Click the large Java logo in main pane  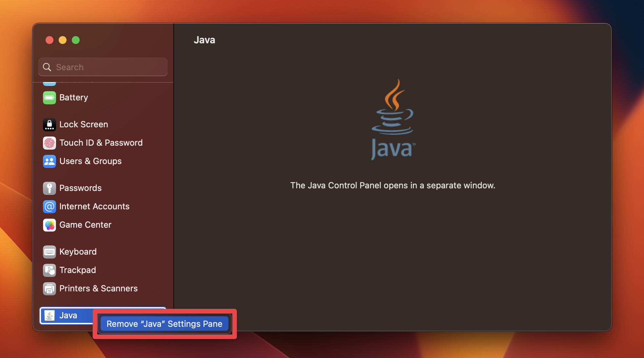[392, 121]
